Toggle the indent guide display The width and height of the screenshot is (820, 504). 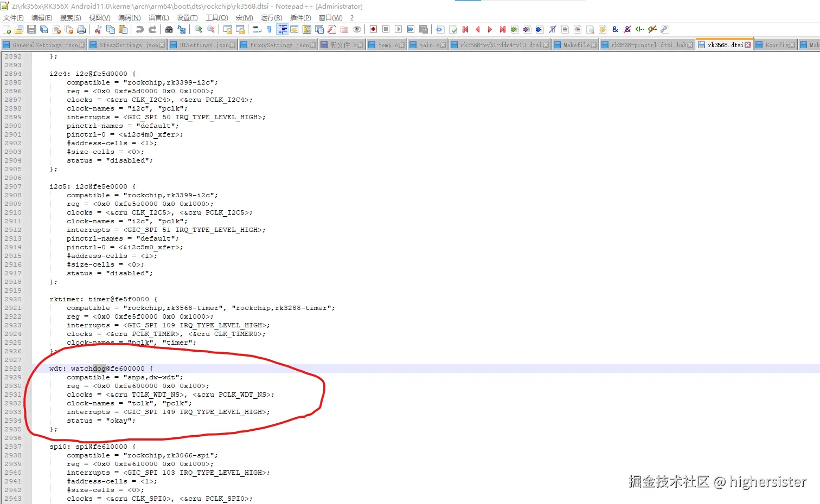tap(283, 29)
